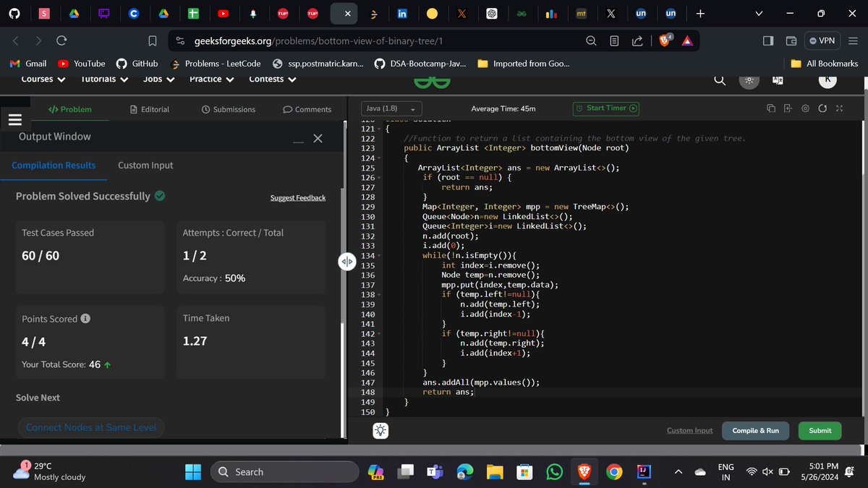Open the Comments tab

307,109
